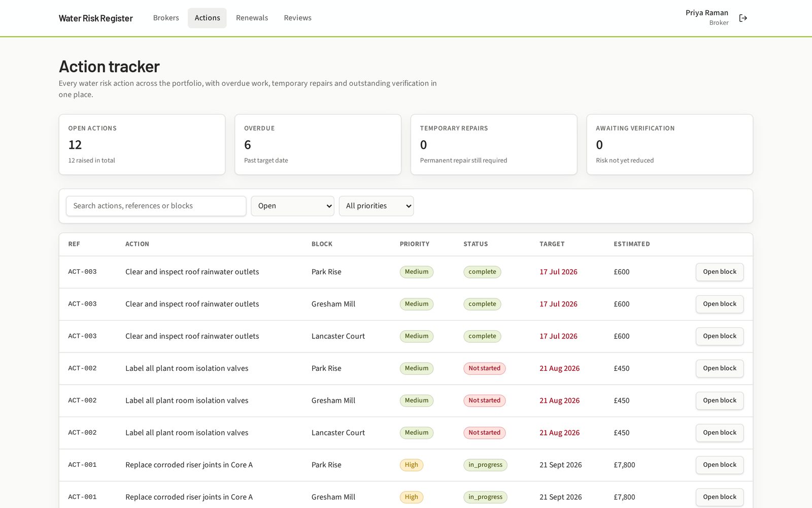Viewport: 812px width, 508px height.
Task: Click Replace corroded riser joints, Park Rise row
Action: (189, 465)
